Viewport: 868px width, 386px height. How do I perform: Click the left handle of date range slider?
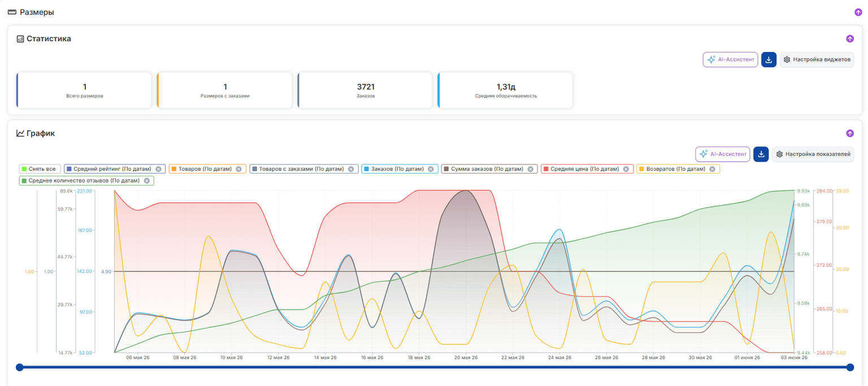pyautogui.click(x=20, y=367)
